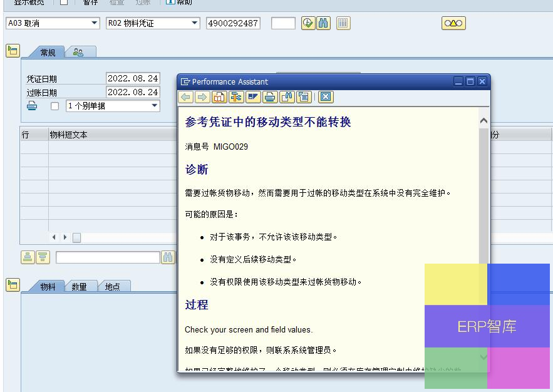This screenshot has width=553, height=392.
Task: Open the R02 物料凭证 reference dropdown
Action: point(194,23)
